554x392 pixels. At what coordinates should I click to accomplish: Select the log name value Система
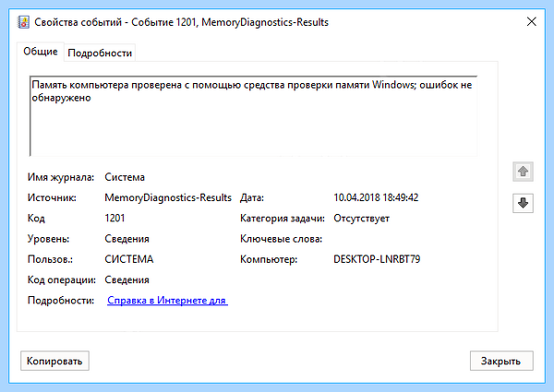pyautogui.click(x=125, y=177)
